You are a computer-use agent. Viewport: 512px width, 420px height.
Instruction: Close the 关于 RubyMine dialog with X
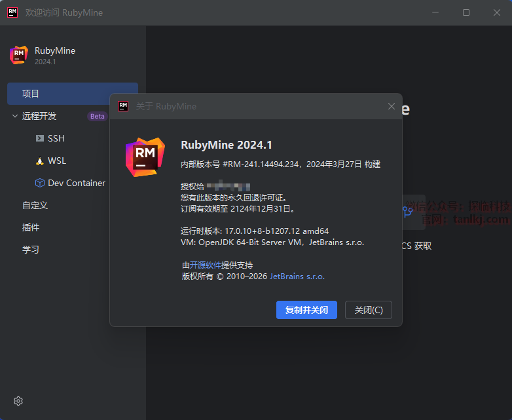pyautogui.click(x=392, y=106)
